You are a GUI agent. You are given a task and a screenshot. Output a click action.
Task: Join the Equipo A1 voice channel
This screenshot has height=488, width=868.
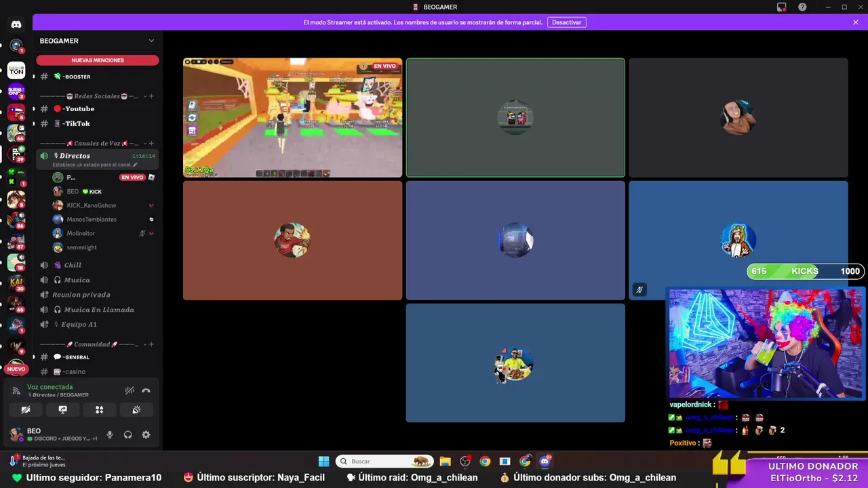point(98,325)
